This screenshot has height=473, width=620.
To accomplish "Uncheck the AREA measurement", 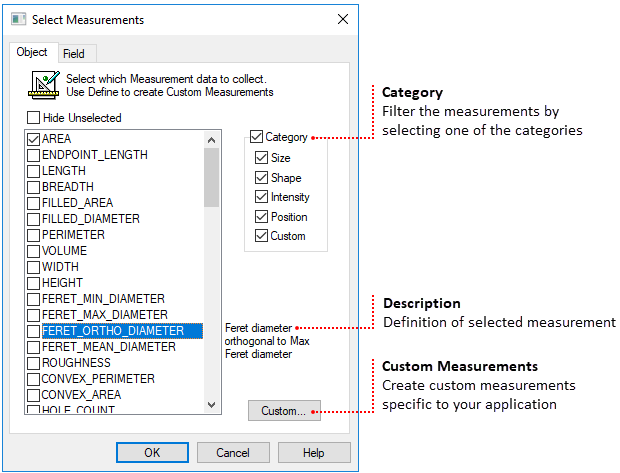I will click(34, 139).
